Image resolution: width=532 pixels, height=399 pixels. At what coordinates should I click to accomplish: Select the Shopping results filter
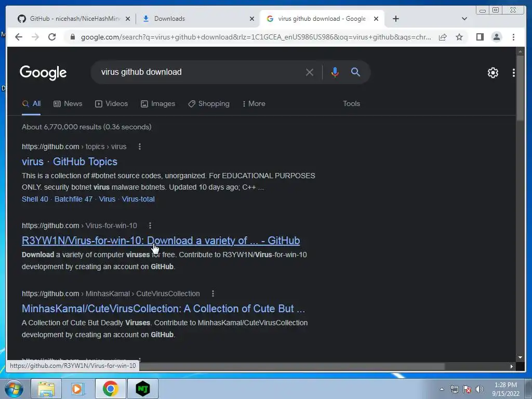click(209, 104)
